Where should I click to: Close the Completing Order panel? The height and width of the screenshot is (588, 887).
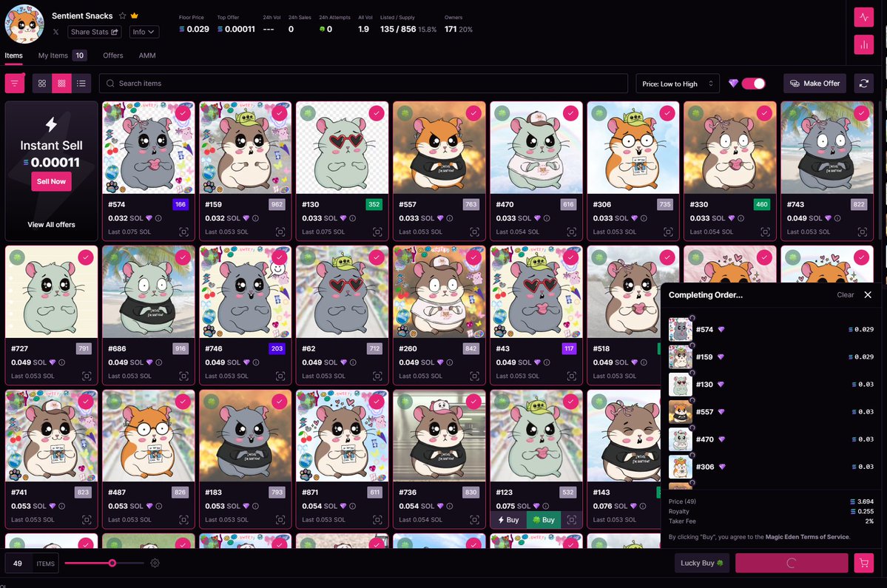pos(868,295)
